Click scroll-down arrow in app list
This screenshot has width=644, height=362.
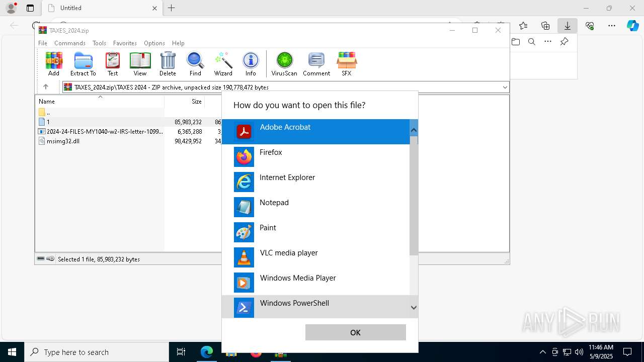pos(414,307)
